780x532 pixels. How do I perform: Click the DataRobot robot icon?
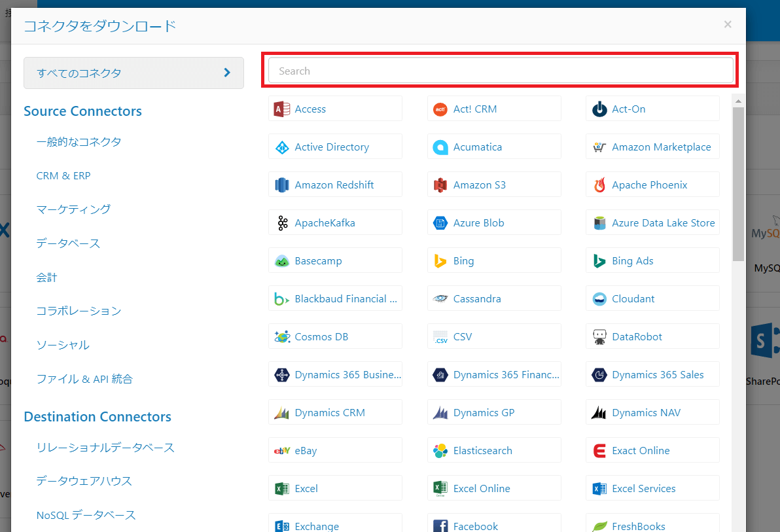[x=599, y=337]
